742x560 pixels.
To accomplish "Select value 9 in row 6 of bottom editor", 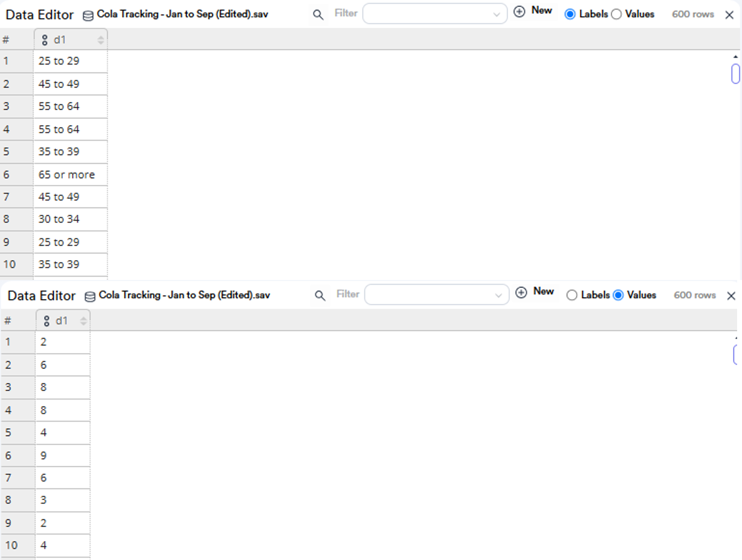I will click(63, 456).
